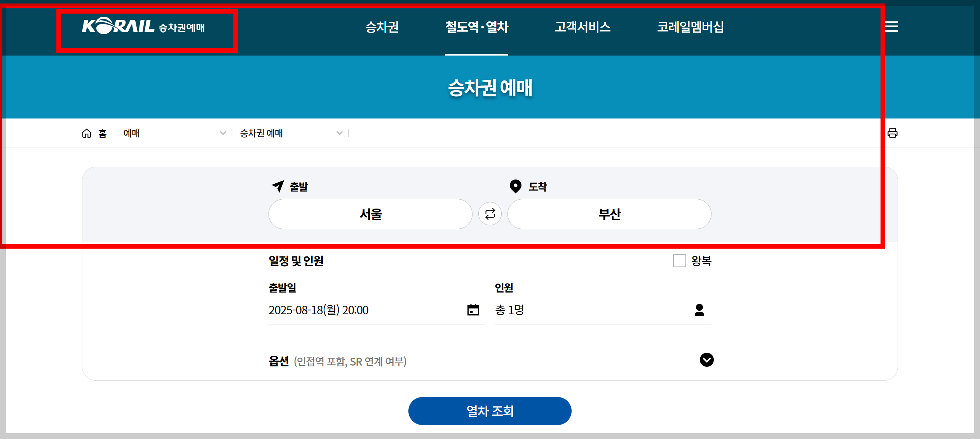Swap departure and arrival stations
Screen dimensions: 980x439
490,214
